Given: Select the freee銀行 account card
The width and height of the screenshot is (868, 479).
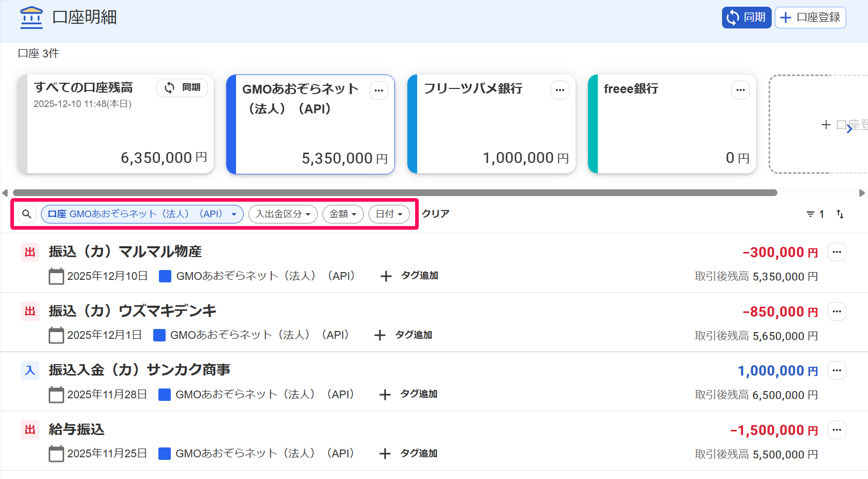Looking at the screenshot, I should [x=672, y=124].
